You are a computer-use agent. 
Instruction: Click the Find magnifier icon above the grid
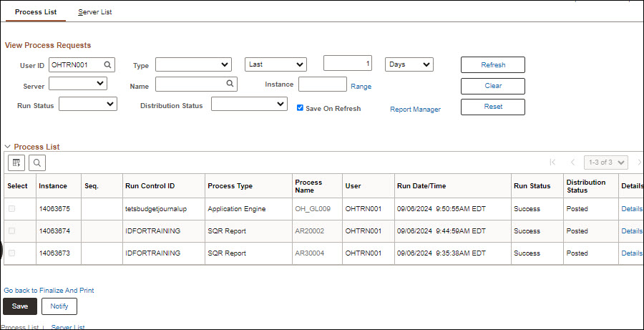pos(36,162)
